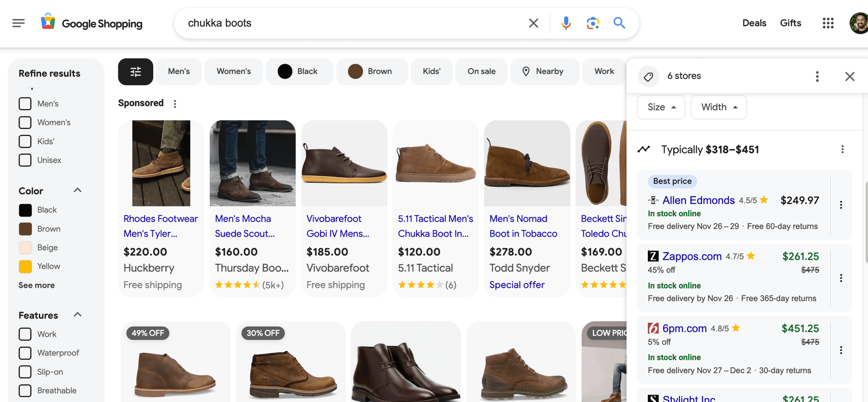This screenshot has height=402, width=868.
Task: Click the blue search magnifier icon
Action: click(x=619, y=23)
